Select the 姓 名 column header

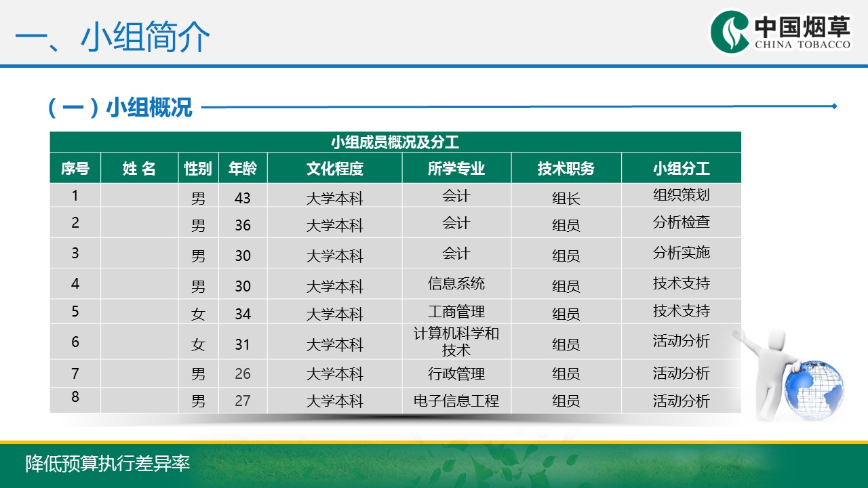pos(139,169)
